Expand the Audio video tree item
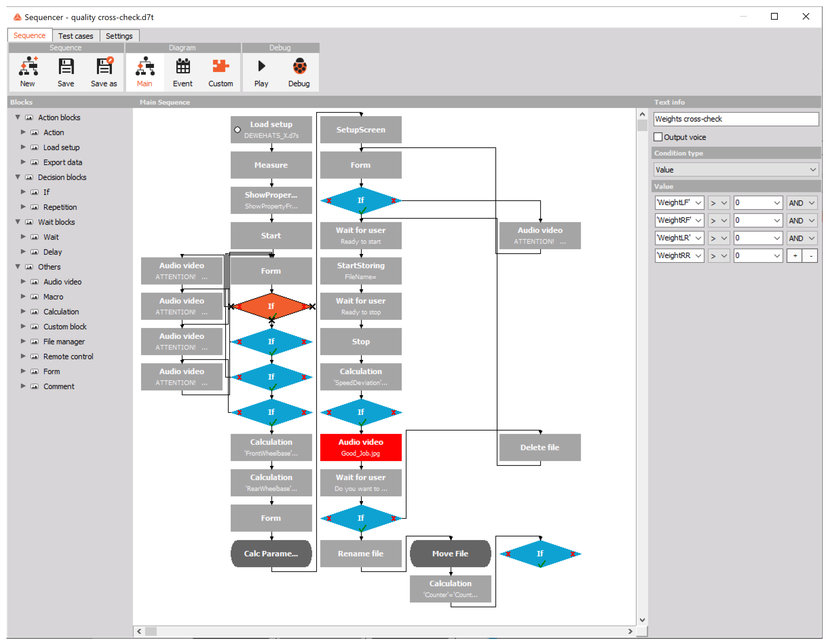 (23, 282)
